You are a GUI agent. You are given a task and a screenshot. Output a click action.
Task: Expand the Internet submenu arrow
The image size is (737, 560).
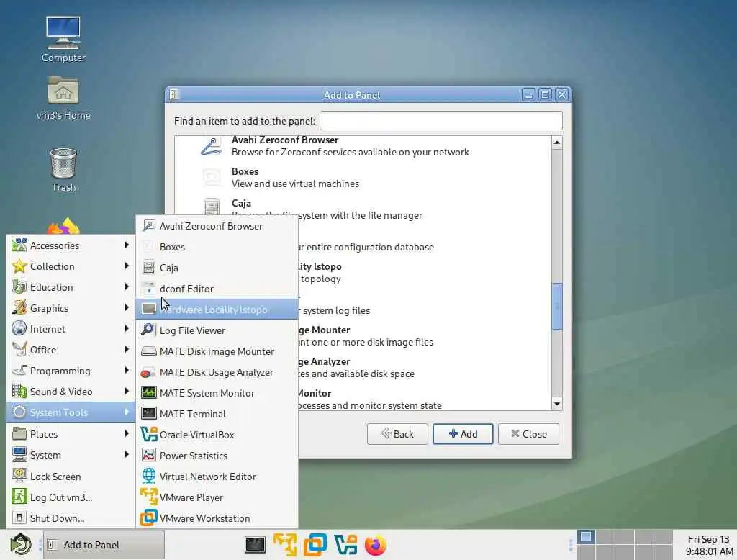point(127,329)
